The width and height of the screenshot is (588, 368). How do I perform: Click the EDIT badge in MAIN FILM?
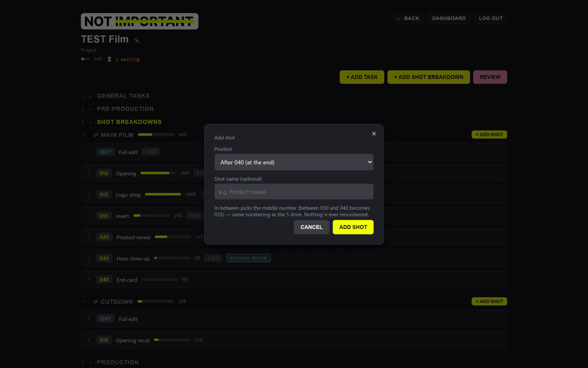click(x=105, y=152)
